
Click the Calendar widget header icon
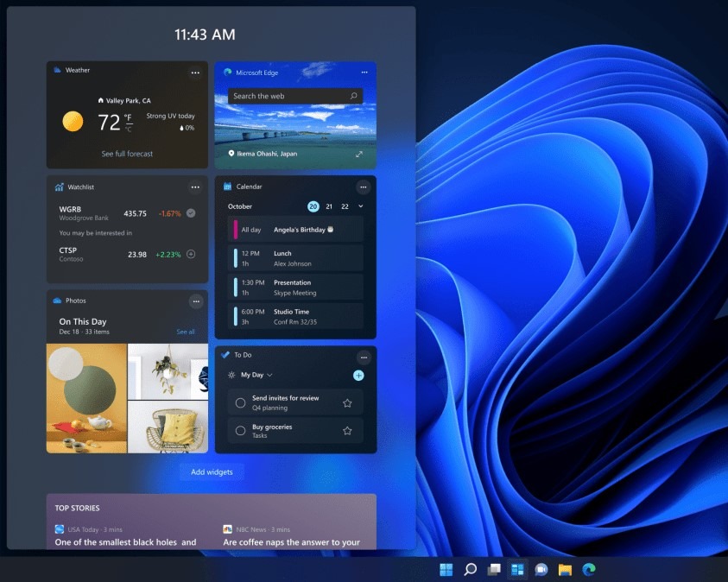point(227,187)
